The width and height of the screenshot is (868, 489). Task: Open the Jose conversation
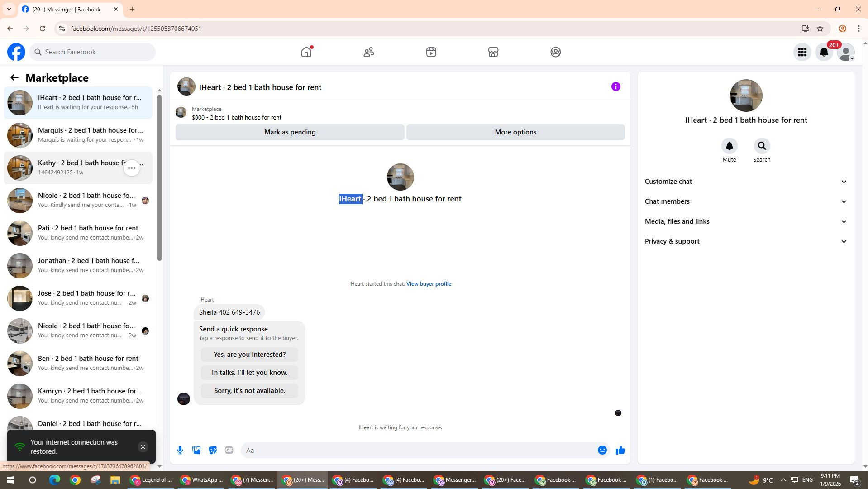[78, 298]
